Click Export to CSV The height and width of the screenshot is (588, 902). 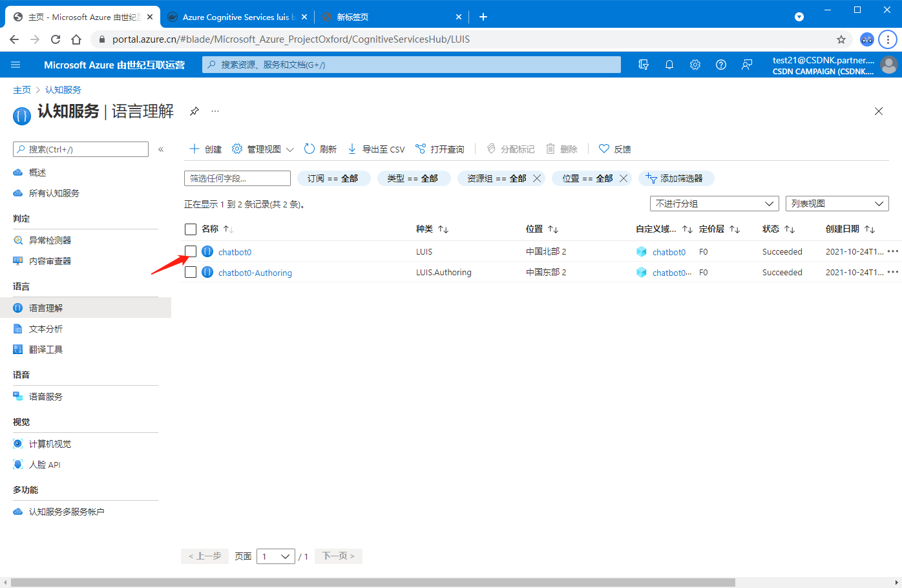(x=376, y=149)
